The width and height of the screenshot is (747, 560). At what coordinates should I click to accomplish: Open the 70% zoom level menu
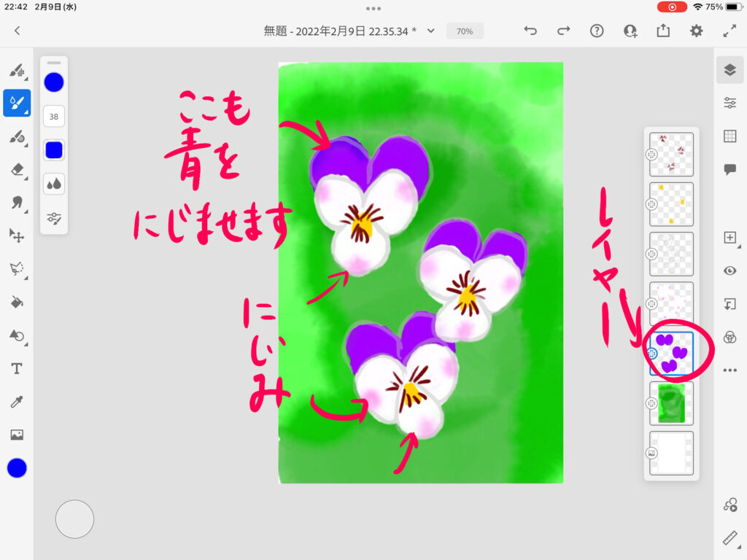pyautogui.click(x=465, y=31)
